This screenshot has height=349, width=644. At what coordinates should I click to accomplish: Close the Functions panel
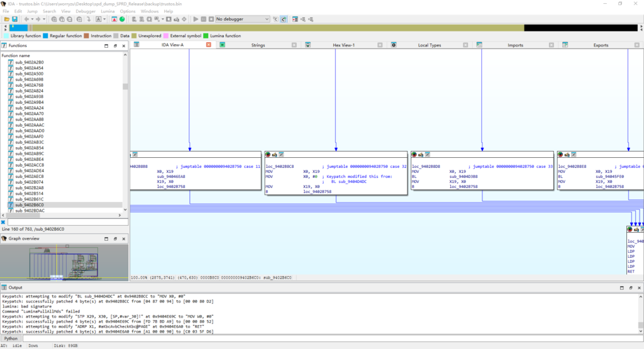[124, 46]
